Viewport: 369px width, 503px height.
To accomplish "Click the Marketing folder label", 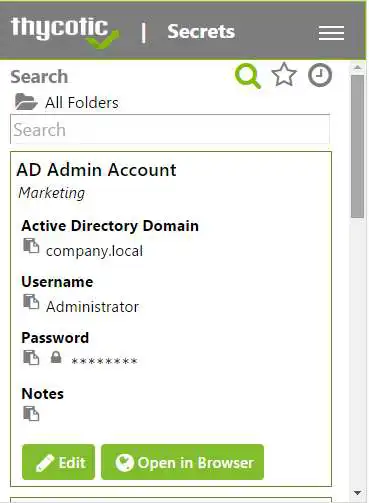I will pos(52,193).
